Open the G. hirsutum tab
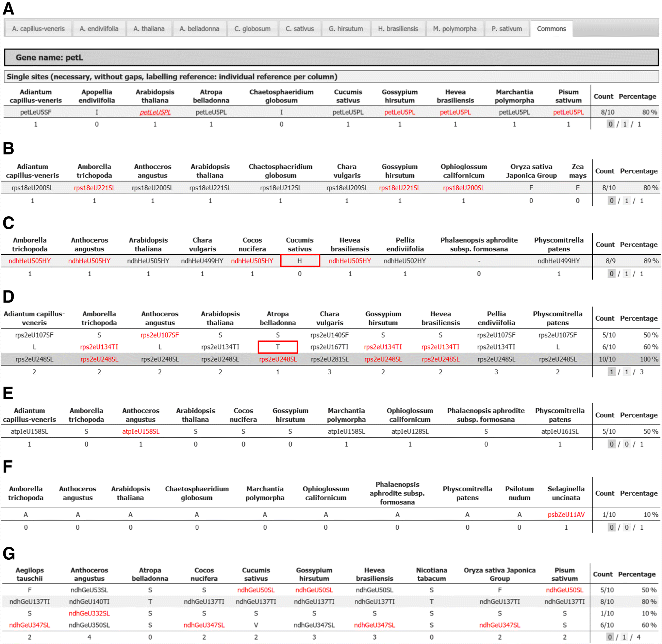The width and height of the screenshot is (662, 644). (x=346, y=29)
